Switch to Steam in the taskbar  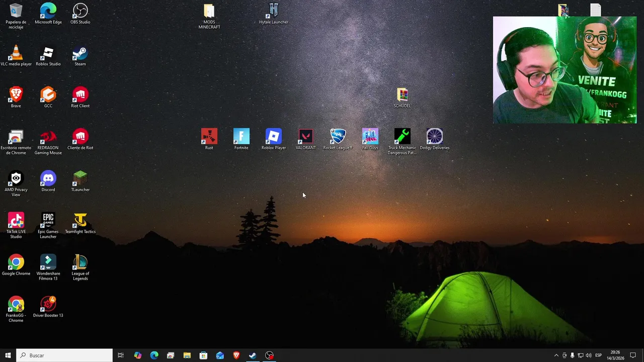click(x=253, y=355)
